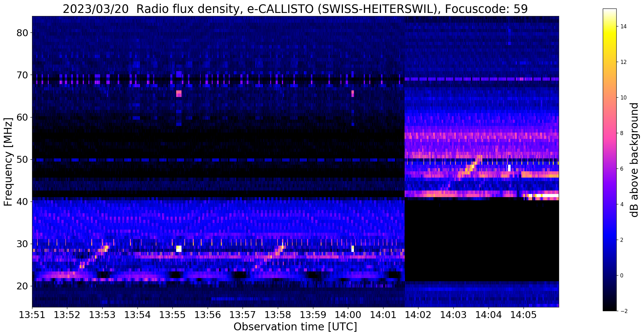Click the 14:05 time tick label
Image resolution: width=644 pixels, height=336 pixels.
pos(524,315)
